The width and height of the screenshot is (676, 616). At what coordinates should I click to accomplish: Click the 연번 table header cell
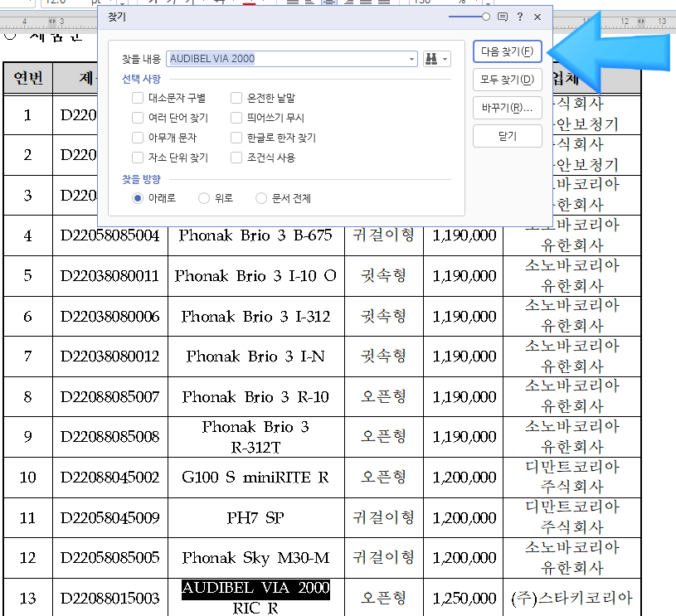(x=28, y=78)
